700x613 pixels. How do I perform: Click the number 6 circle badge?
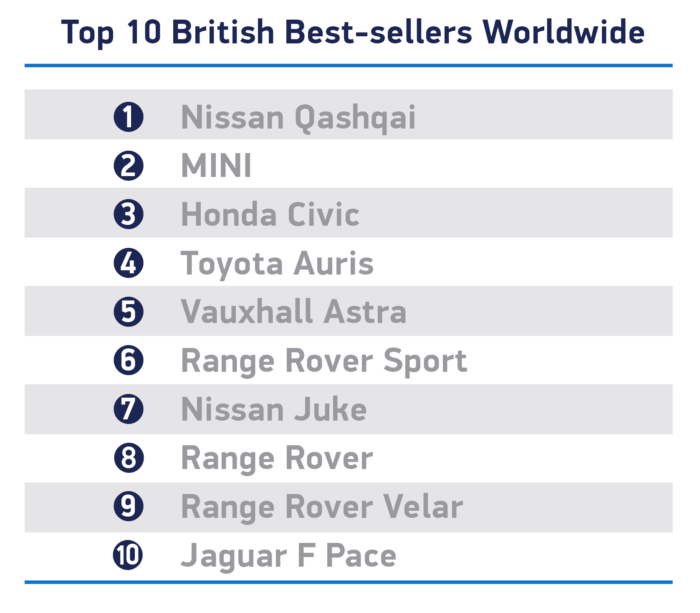pos(129,360)
